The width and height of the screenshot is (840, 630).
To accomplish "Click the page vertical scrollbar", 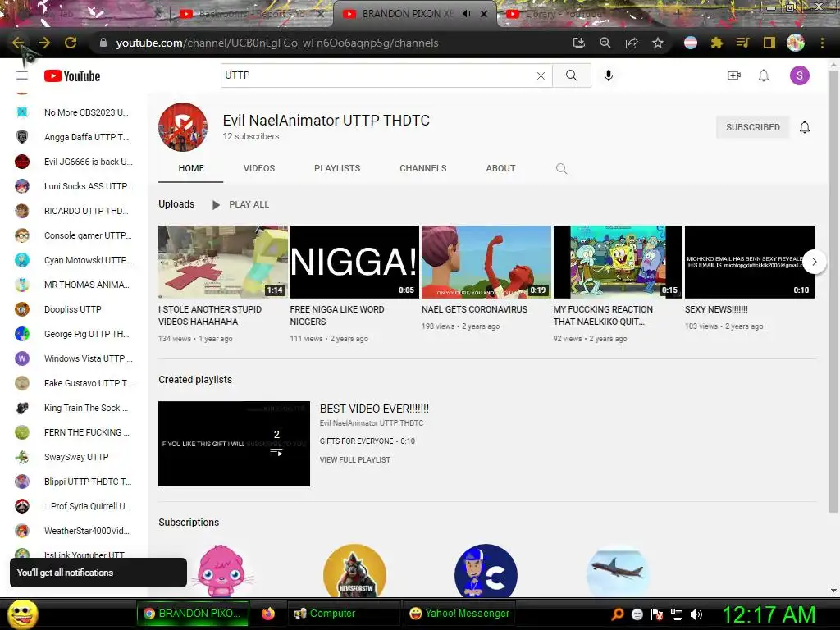I will 833,290.
